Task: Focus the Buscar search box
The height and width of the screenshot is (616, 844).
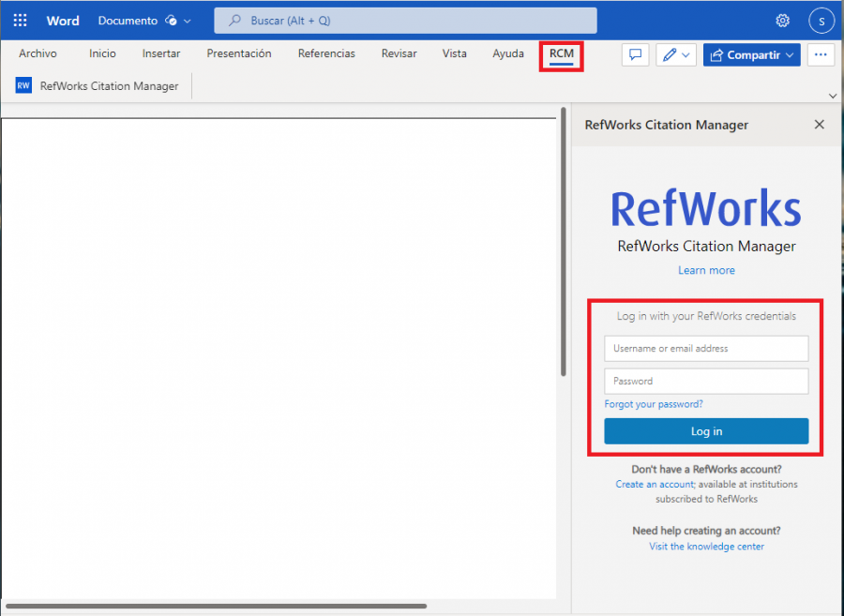Action: 405,21
